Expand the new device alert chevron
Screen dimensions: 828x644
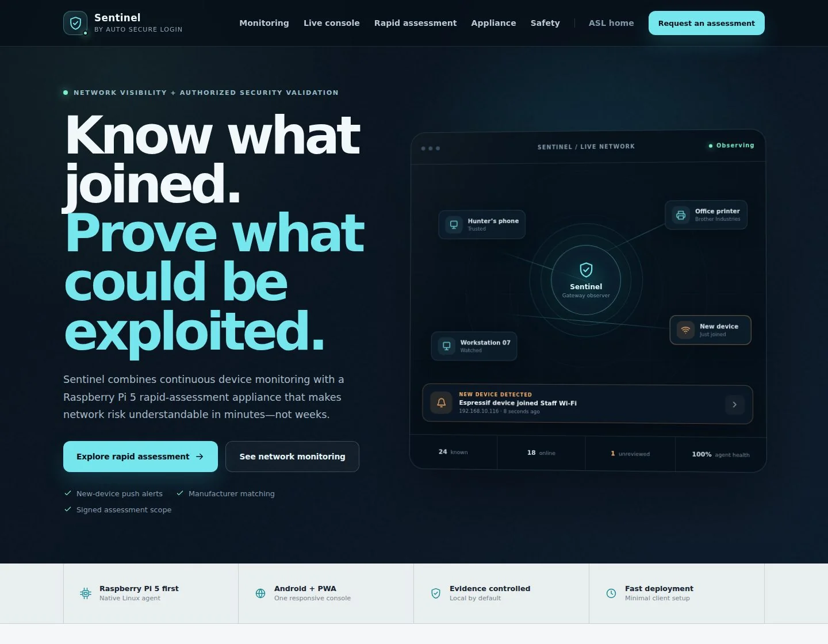pos(734,405)
